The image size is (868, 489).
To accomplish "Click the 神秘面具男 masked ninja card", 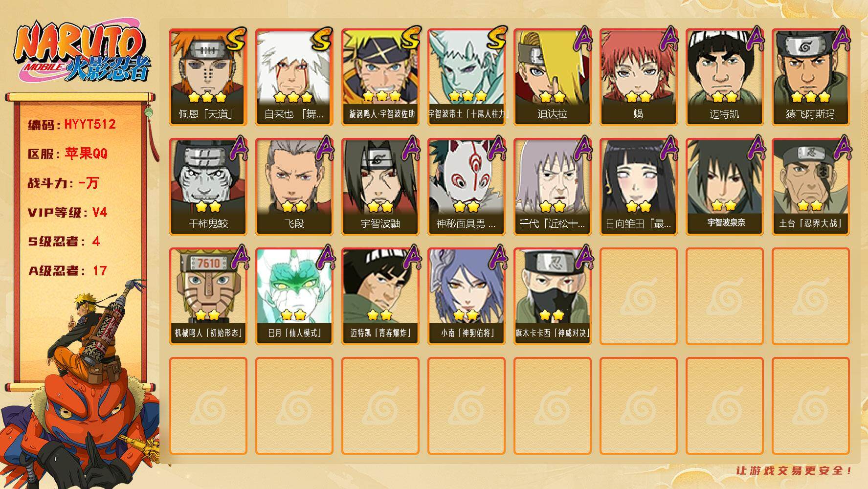I will (x=466, y=186).
